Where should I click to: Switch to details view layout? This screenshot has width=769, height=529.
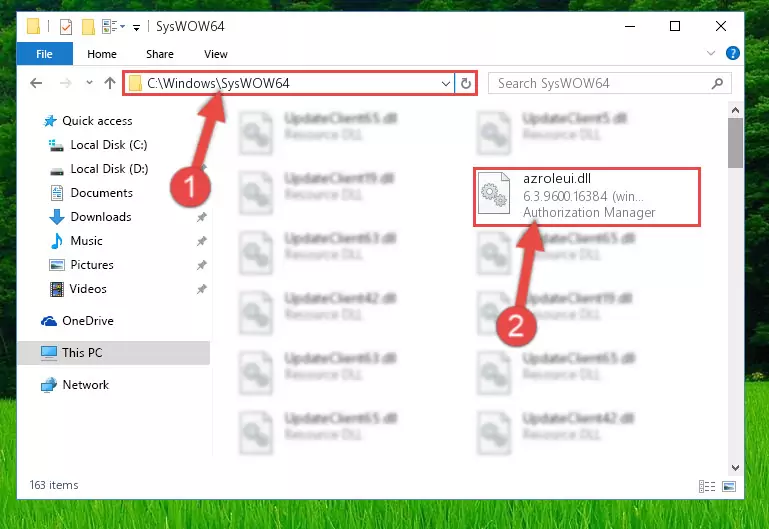pyautogui.click(x=707, y=486)
